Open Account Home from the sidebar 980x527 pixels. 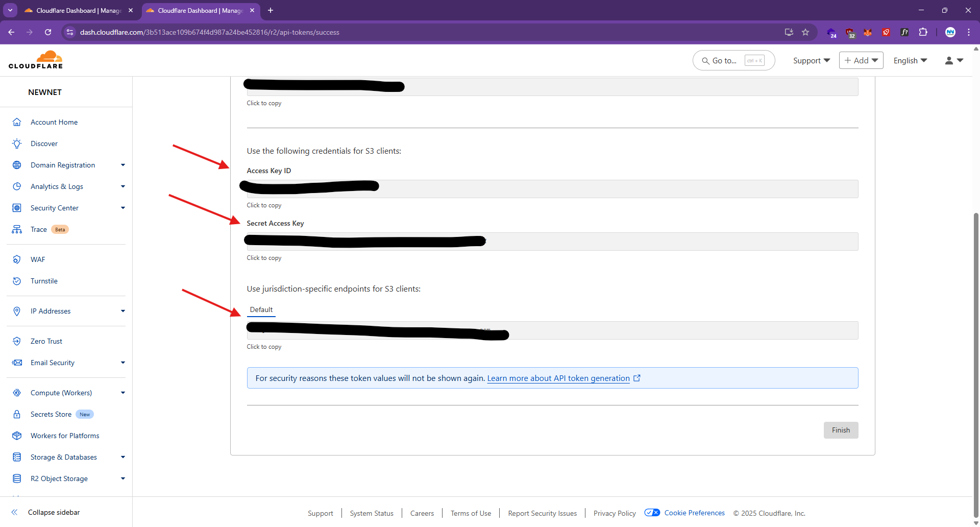pos(54,122)
